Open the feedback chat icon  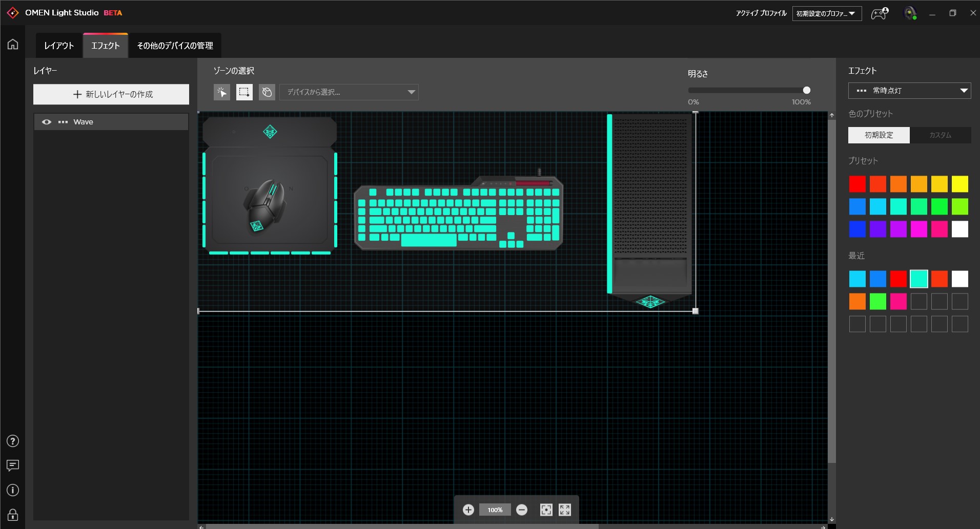13,465
